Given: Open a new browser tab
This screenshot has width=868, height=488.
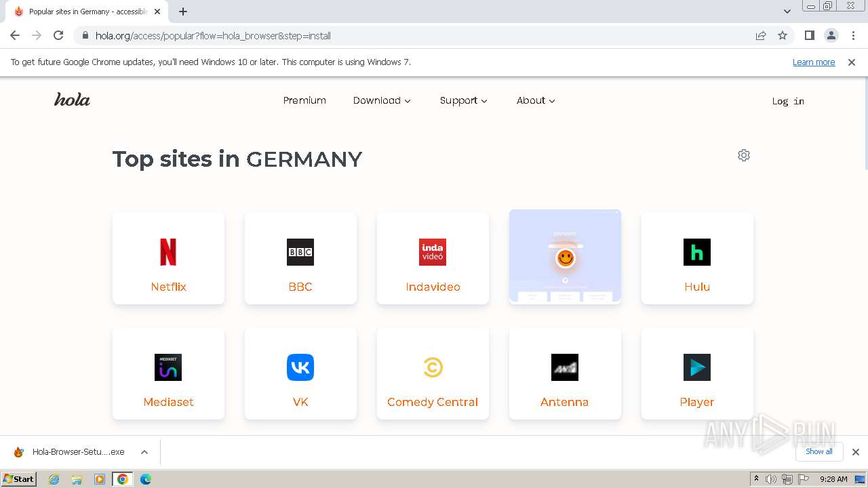Looking at the screenshot, I should 183,12.
